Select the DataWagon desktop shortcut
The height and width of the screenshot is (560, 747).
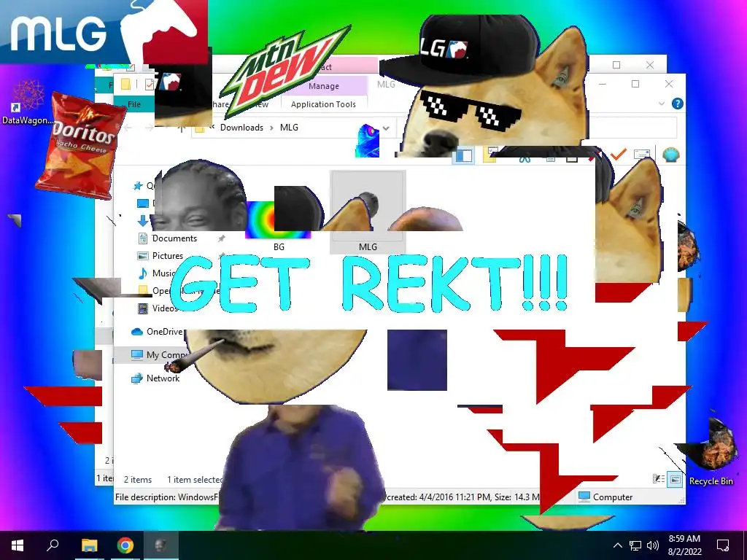pyautogui.click(x=27, y=102)
